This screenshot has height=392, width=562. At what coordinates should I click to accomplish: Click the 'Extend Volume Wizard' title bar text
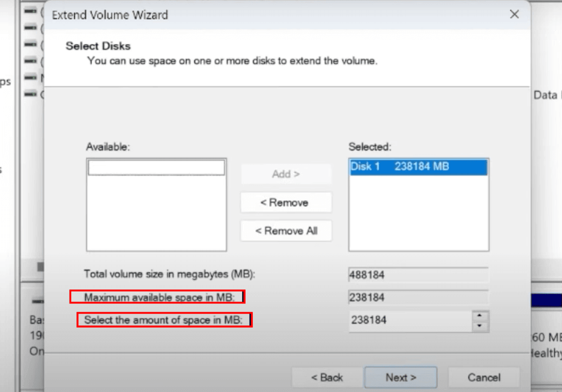point(110,15)
